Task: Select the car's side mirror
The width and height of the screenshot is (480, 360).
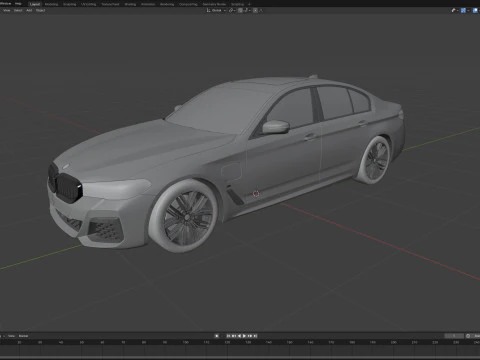Action: point(276,127)
